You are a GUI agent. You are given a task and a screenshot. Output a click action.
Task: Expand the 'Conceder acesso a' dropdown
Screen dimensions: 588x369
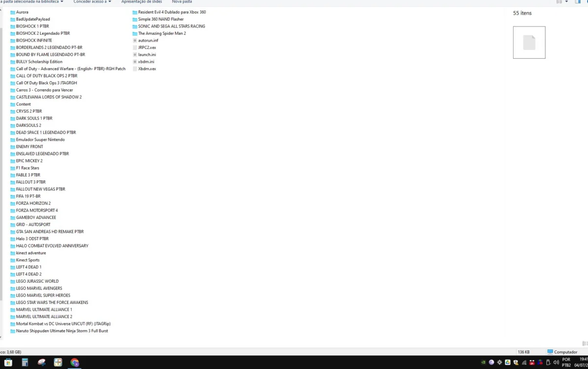click(x=92, y=2)
